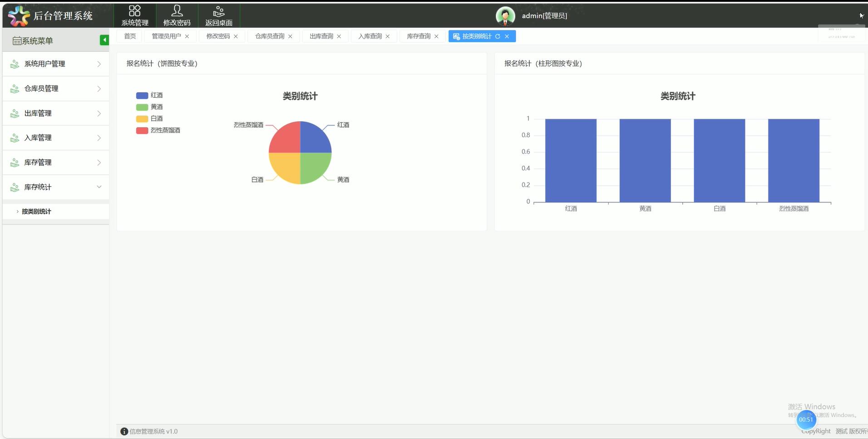Switch to the 出库查询 tab

(x=321, y=36)
